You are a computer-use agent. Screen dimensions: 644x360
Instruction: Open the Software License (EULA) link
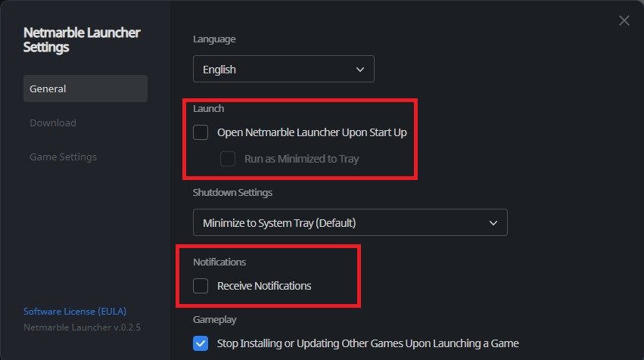75,311
